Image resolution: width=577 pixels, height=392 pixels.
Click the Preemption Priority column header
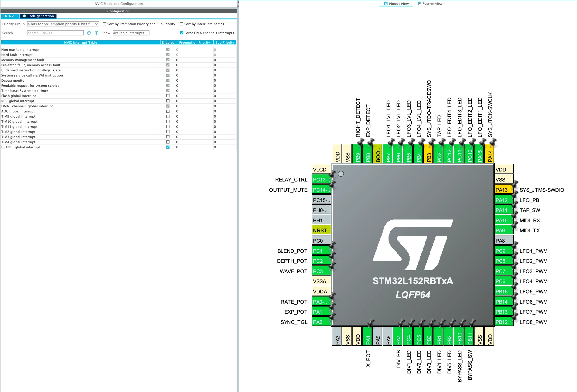[x=195, y=42]
